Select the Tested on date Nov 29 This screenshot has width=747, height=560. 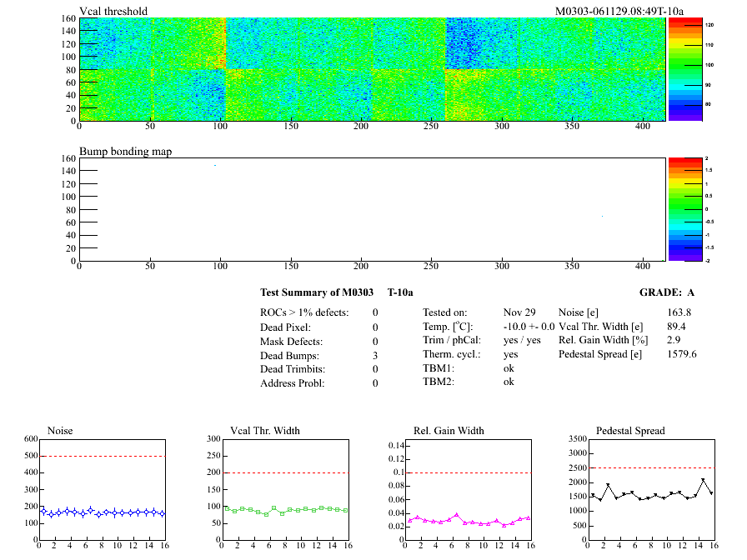[x=519, y=312]
